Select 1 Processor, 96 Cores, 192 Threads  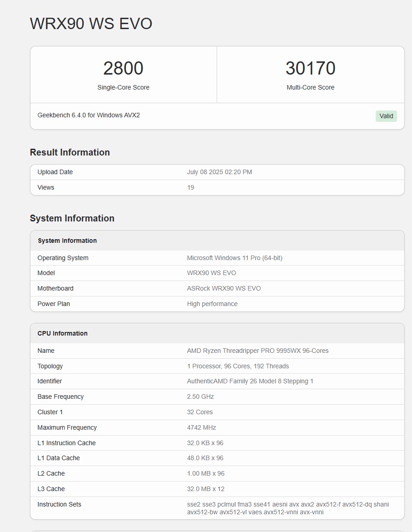click(x=238, y=366)
